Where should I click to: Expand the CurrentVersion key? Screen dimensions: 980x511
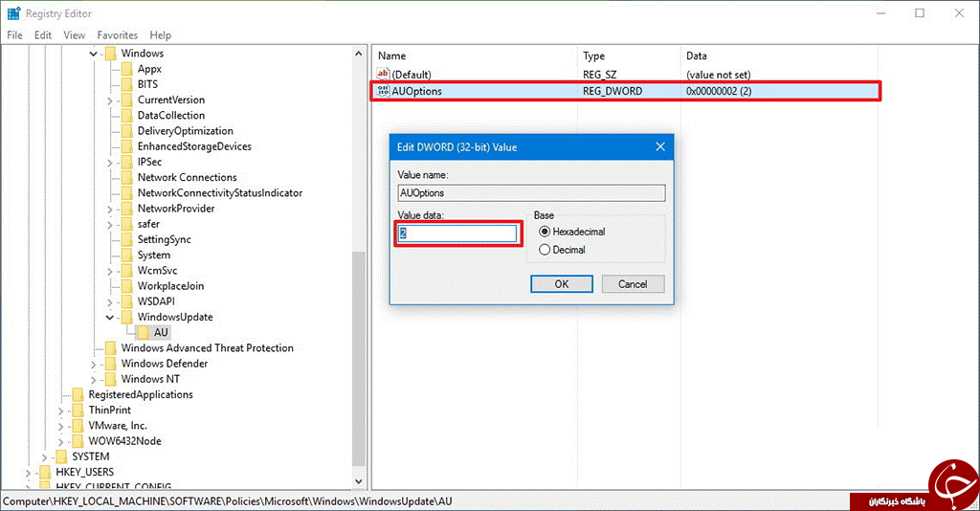click(109, 100)
